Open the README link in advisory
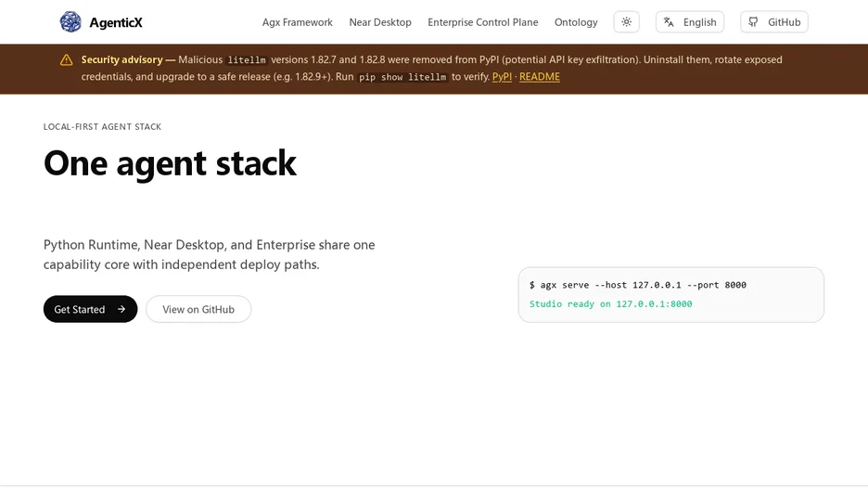 [539, 76]
